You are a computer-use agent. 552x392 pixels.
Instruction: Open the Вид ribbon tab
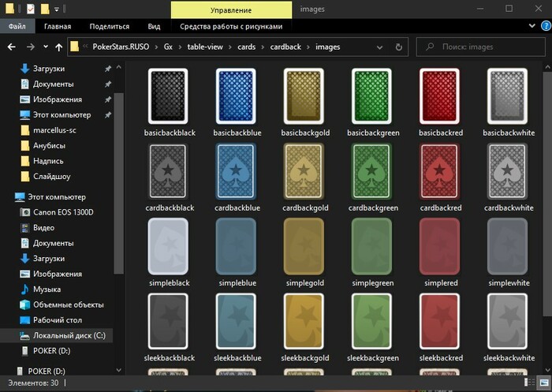[x=154, y=26]
